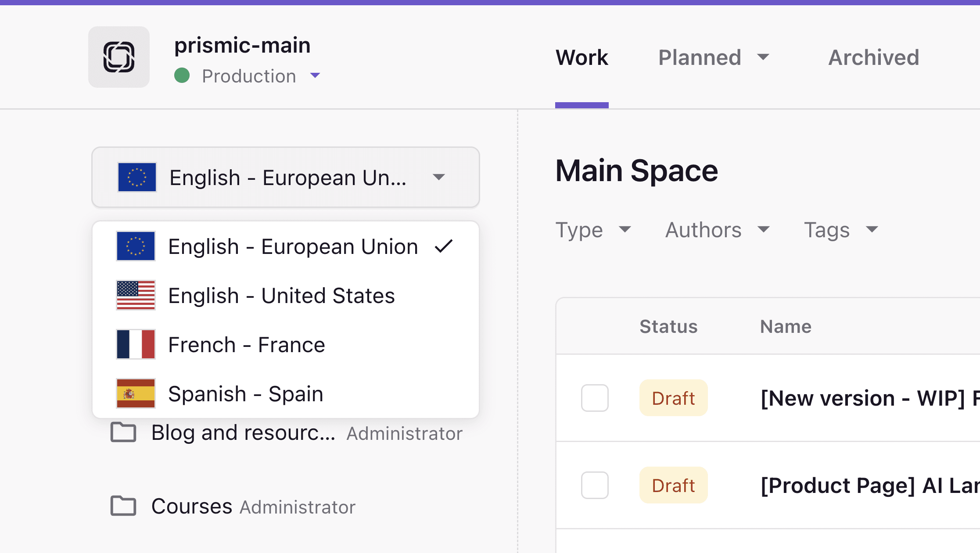980x553 pixels.
Task: Click the prismic-main workspace logo
Action: (x=118, y=57)
